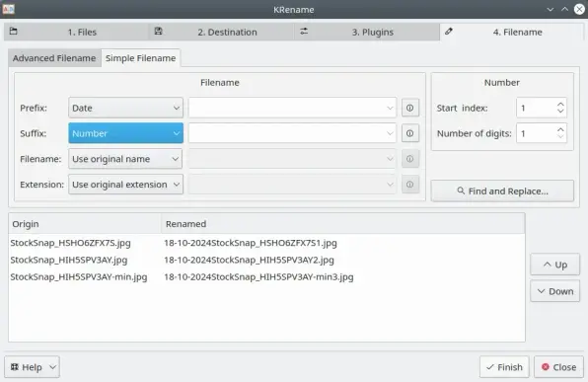Click the Prefix text combo field
The image size is (588, 382).
(292, 108)
